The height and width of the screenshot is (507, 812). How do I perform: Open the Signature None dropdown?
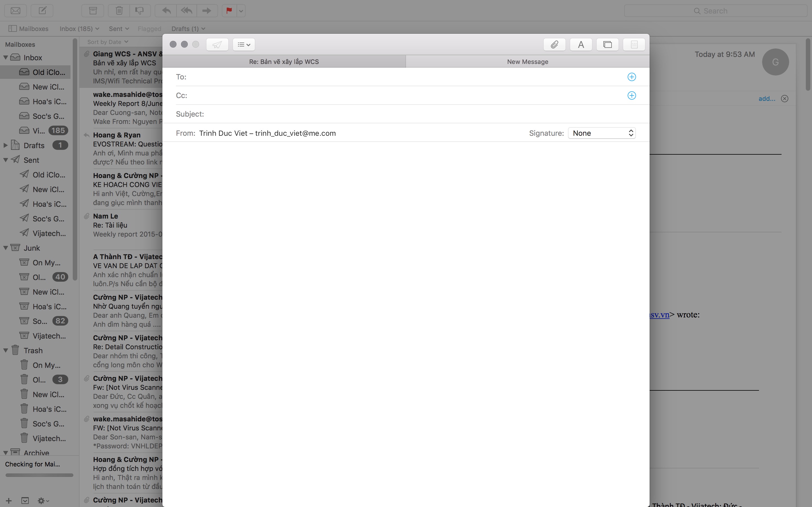602,133
